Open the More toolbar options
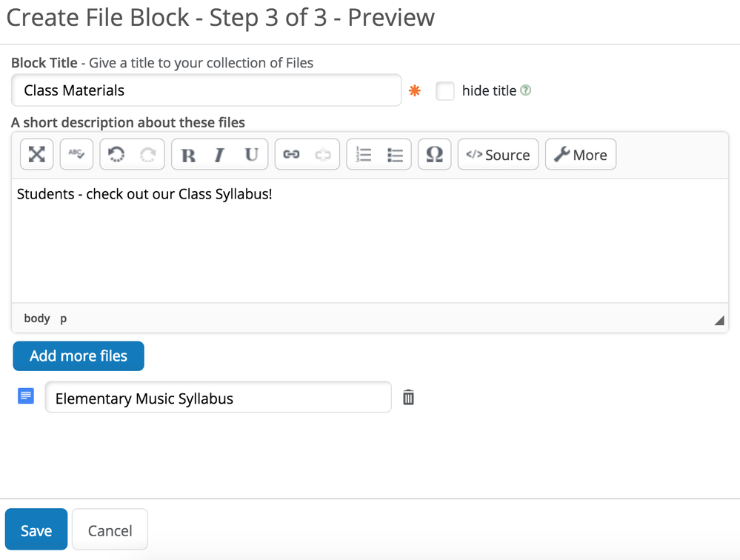The width and height of the screenshot is (740, 560). pos(581,155)
